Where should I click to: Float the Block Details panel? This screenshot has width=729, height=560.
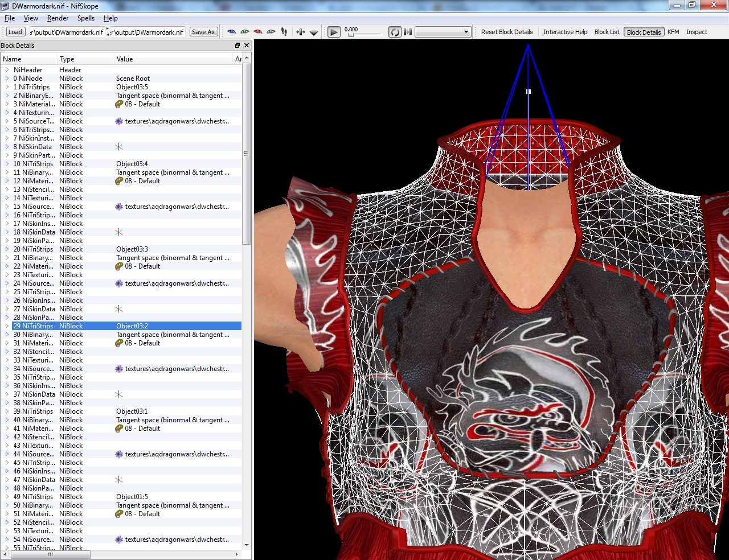(237, 46)
